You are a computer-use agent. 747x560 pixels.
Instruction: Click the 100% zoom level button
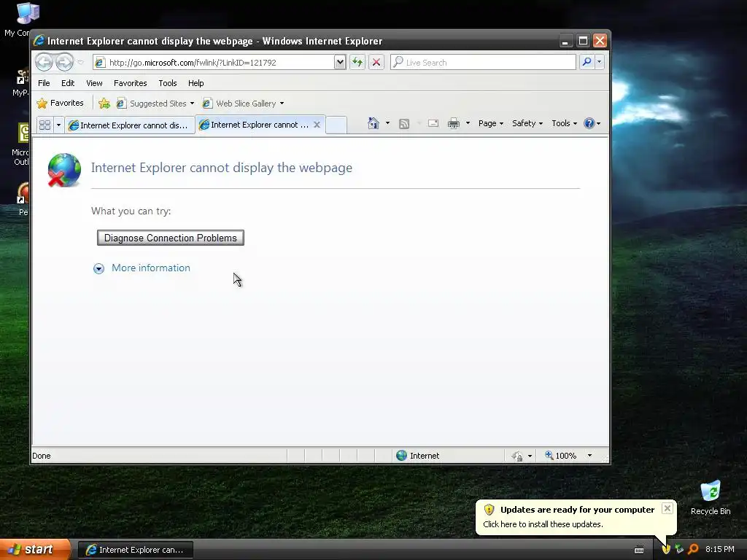coord(561,456)
